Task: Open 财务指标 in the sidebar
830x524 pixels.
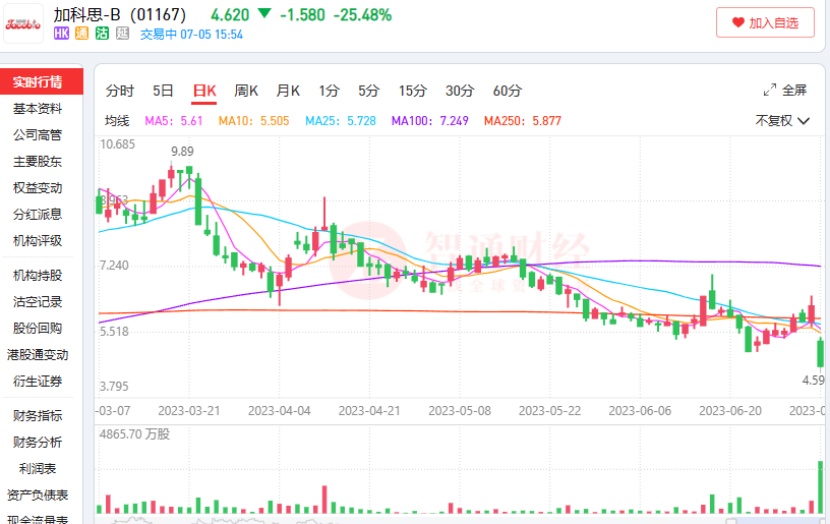Action: click(38, 415)
